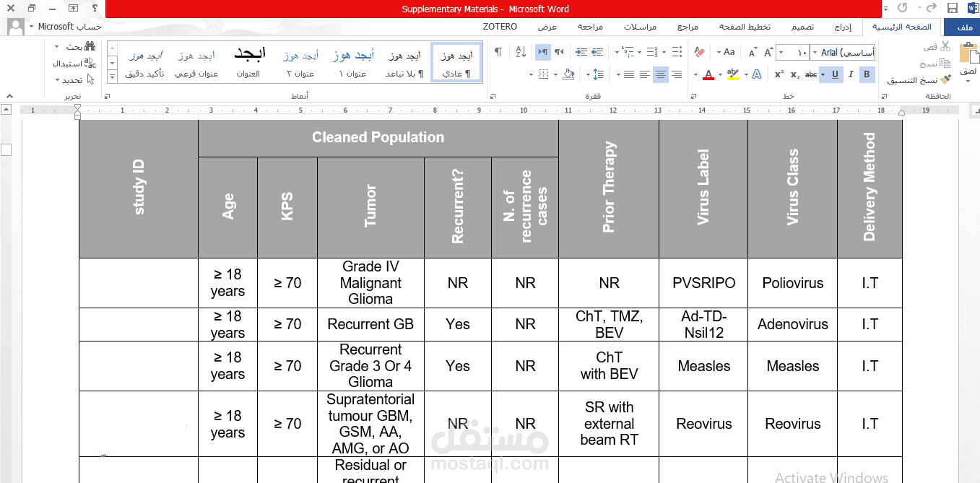Image resolution: width=980 pixels, height=483 pixels.
Task: Open the Find dropdown arrow
Action: [58, 46]
